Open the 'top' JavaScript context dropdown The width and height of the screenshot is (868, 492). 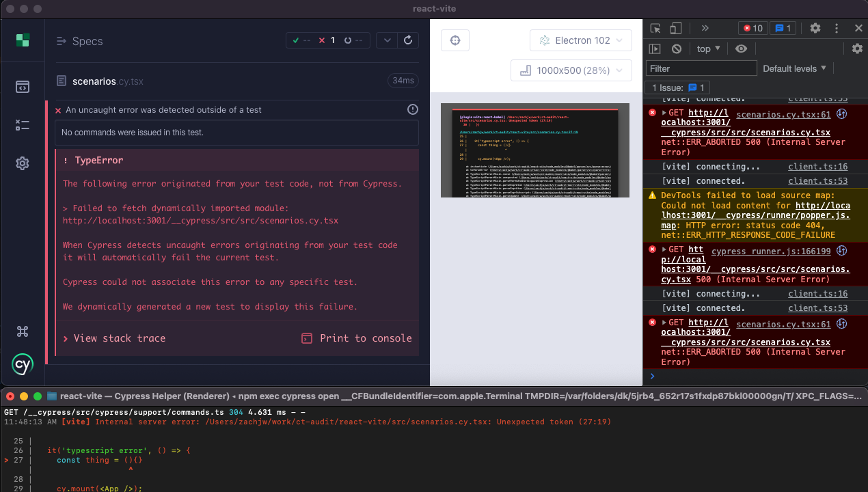(x=708, y=49)
